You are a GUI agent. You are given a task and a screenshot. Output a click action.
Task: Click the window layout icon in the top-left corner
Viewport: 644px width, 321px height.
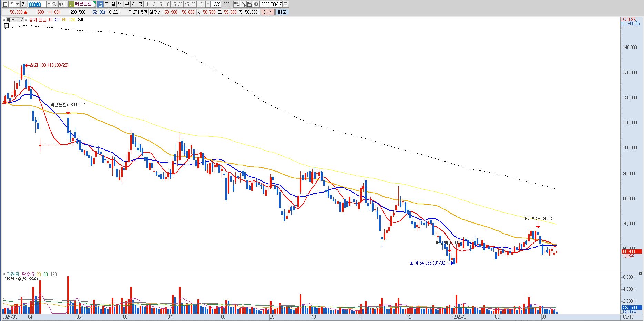click(x=5, y=4)
